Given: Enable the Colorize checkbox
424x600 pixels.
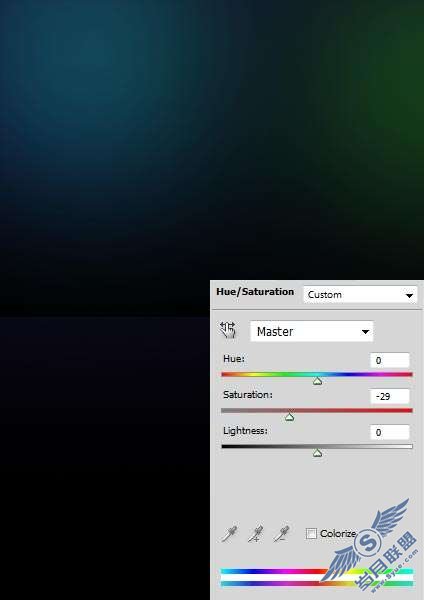Looking at the screenshot, I should tap(311, 533).
